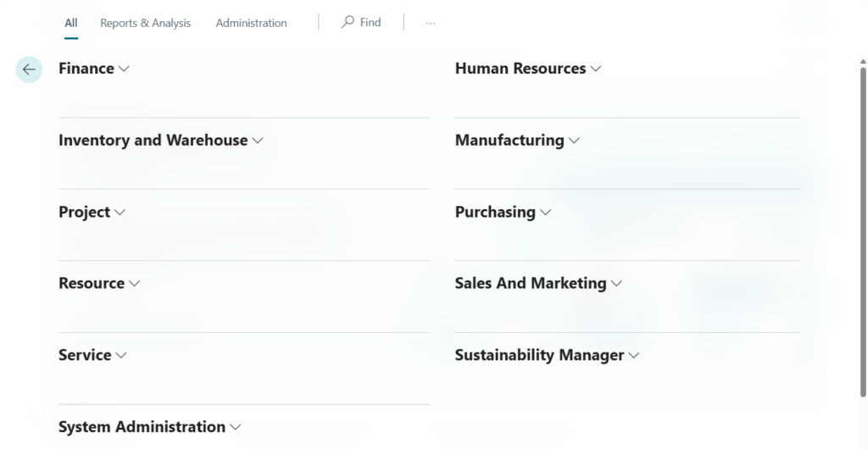Screen dimensions: 868x449
Task: Expand the Purchasing section
Action: 503,213
